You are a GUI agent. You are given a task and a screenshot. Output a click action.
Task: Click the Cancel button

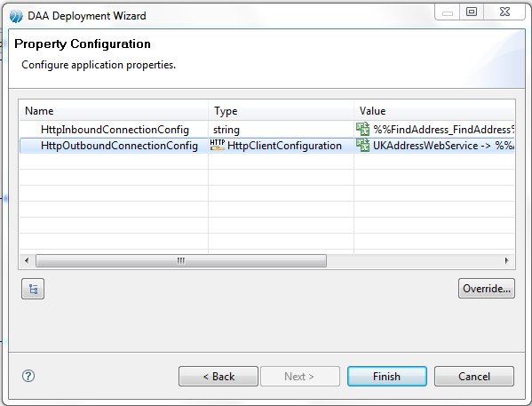(474, 376)
